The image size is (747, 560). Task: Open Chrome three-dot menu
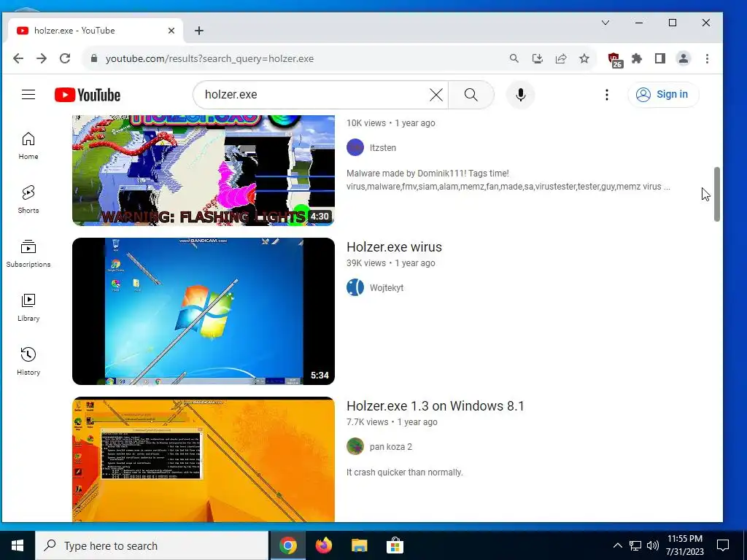point(707,58)
